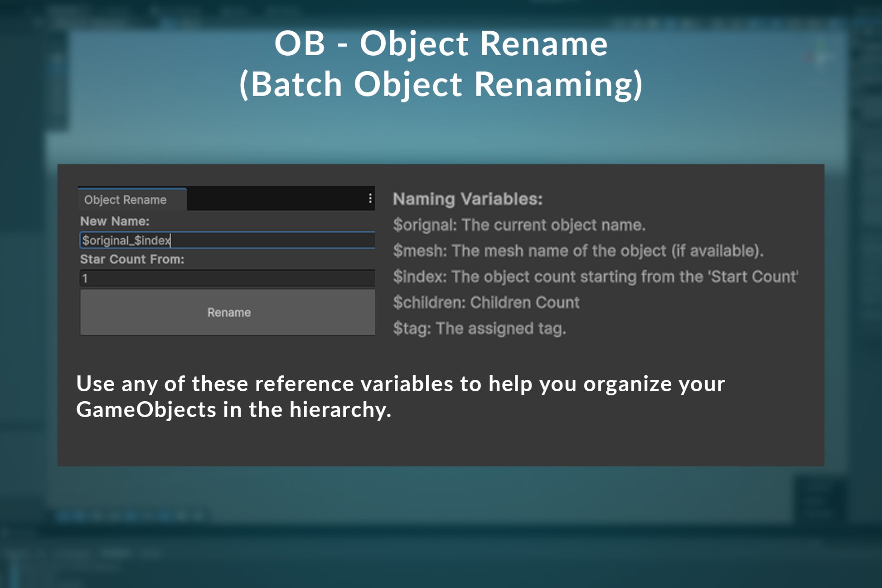882x588 pixels.
Task: Click the "Naming Variables:" heading
Action: tap(467, 199)
